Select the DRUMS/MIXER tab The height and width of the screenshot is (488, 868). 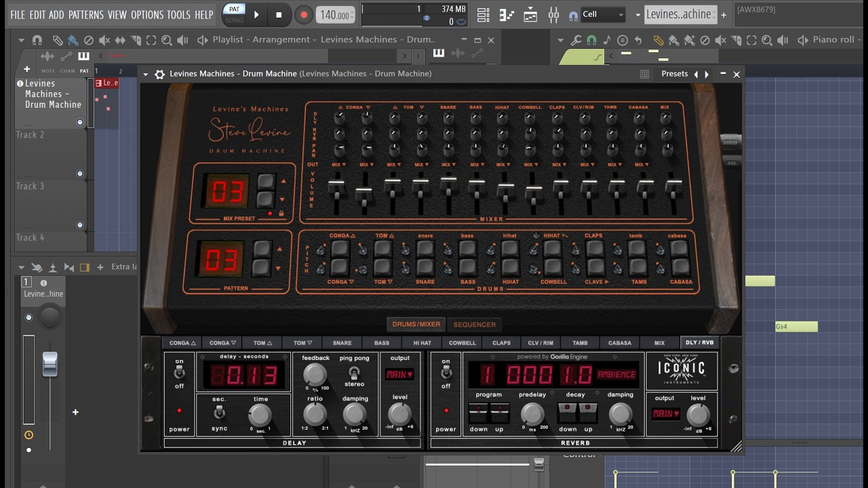pyautogui.click(x=416, y=324)
